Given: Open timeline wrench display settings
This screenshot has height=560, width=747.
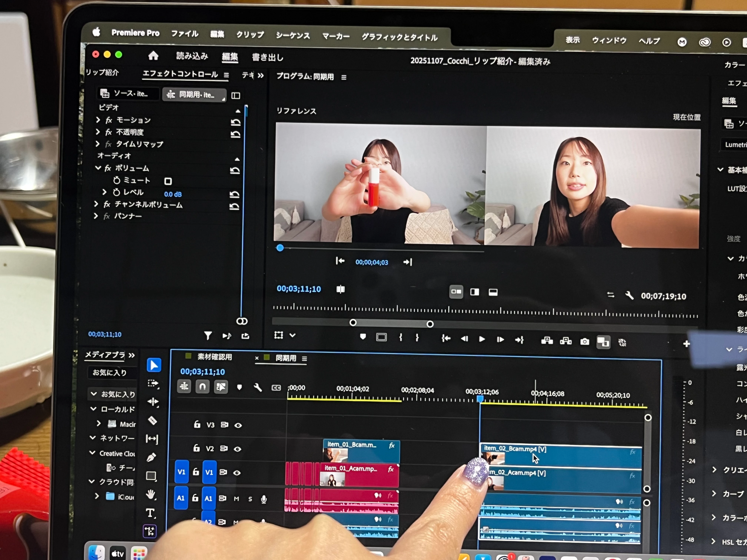Looking at the screenshot, I should click(x=258, y=387).
